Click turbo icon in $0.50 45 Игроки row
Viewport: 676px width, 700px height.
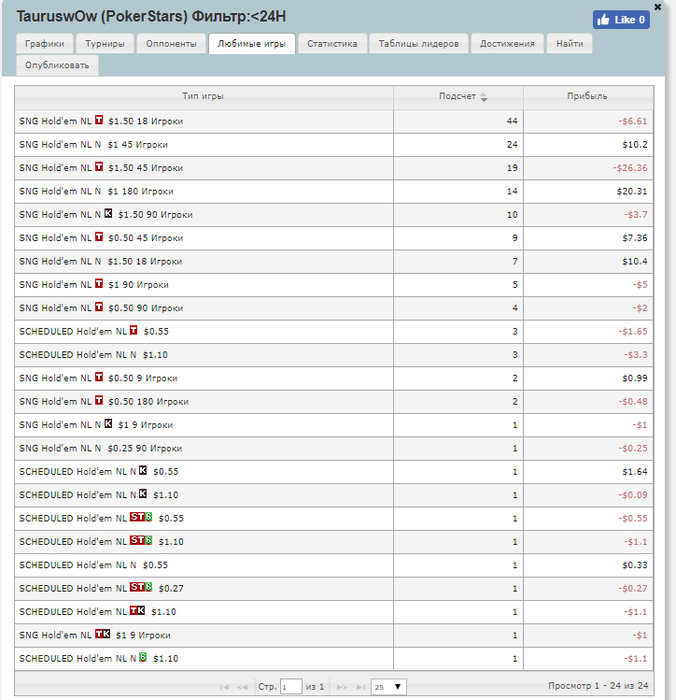coord(99,237)
